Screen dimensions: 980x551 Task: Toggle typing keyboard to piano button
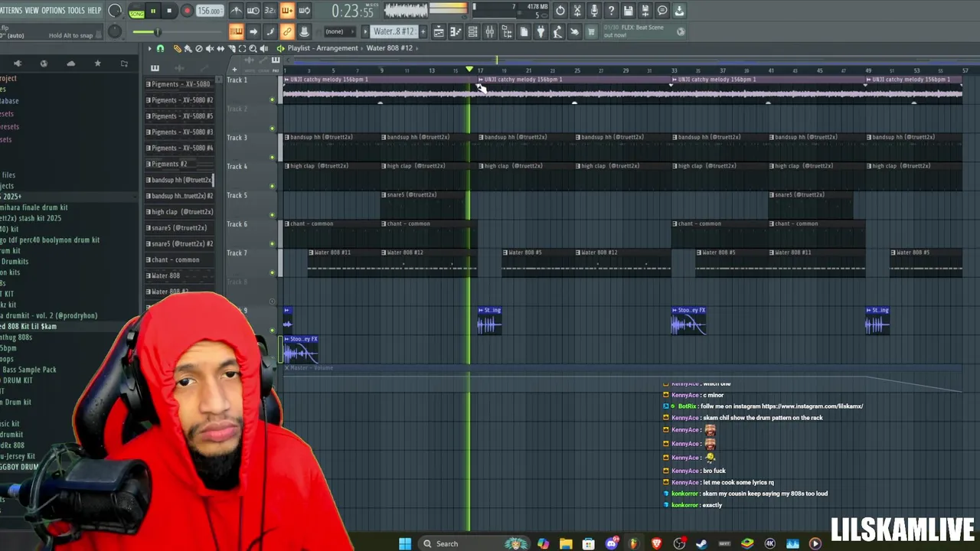tap(236, 31)
